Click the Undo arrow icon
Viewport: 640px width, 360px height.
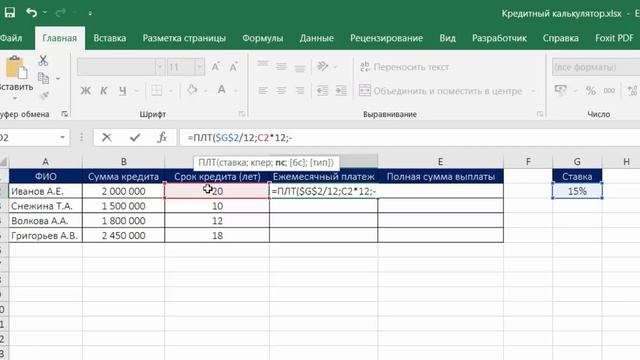(31, 13)
